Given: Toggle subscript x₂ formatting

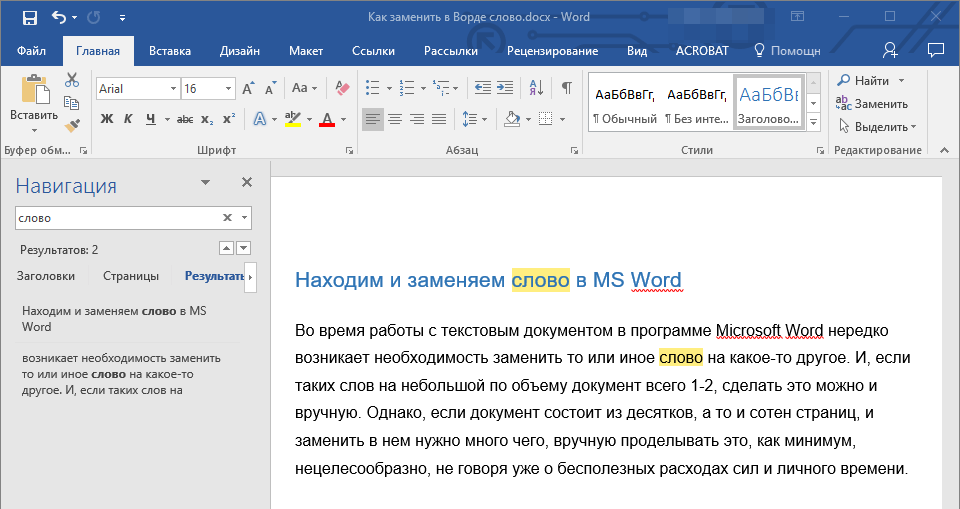Looking at the screenshot, I should click(208, 119).
